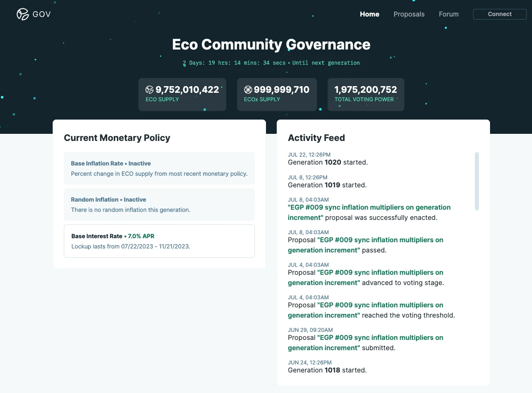The image size is (532, 393).
Task: Click the ECO token icon beside 9,752,010,422
Action: click(150, 90)
